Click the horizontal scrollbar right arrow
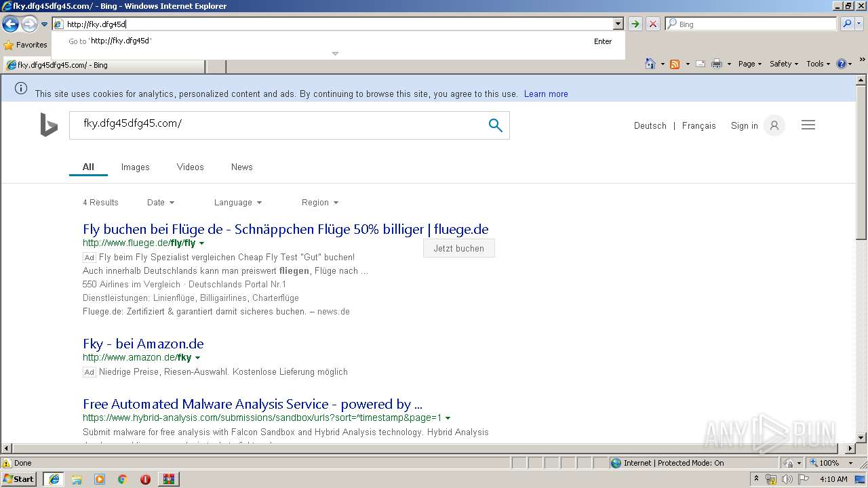The height and width of the screenshot is (488, 868). (x=850, y=449)
